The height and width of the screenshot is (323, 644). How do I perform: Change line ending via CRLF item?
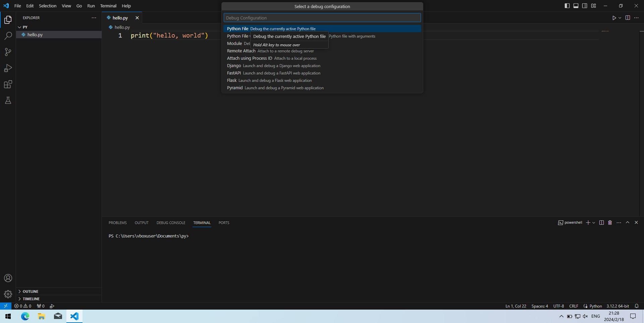click(574, 306)
